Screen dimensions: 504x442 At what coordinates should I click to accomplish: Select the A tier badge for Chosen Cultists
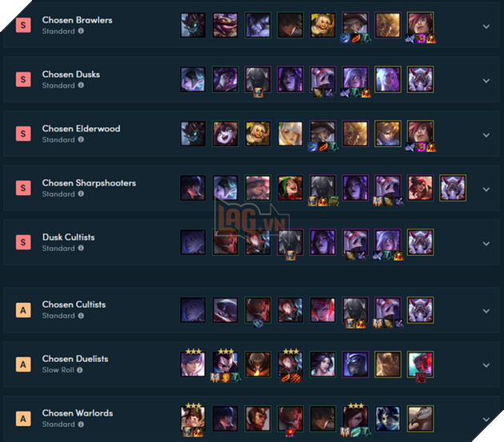pos(23,310)
